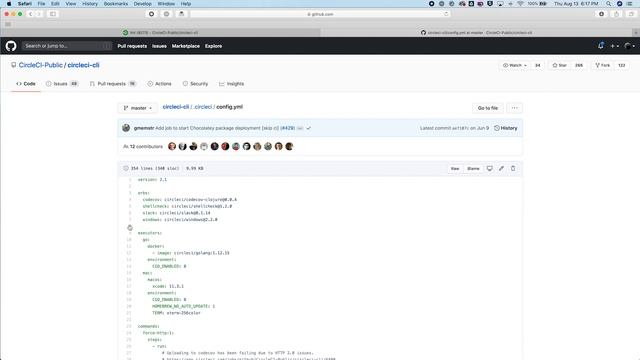640x360 pixels.
Task: Select the Insights tab
Action: (231, 84)
